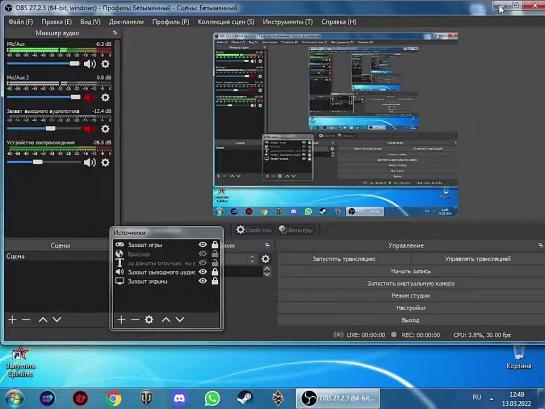545x409 pixels.
Task: Click the Фильтры button under the preview
Action: [x=296, y=230]
